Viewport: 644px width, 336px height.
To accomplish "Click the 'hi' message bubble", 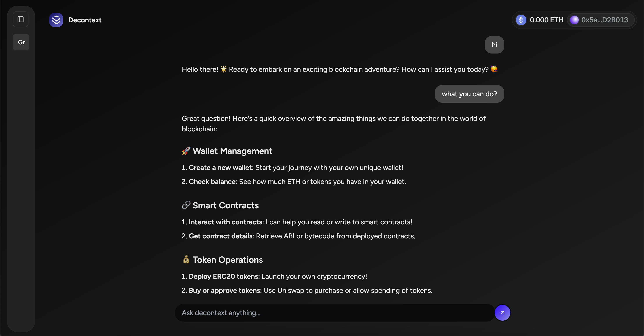I will click(494, 45).
